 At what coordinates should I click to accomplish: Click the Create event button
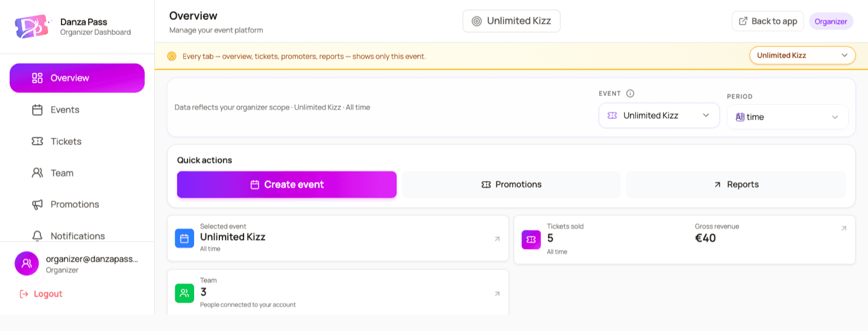click(287, 184)
